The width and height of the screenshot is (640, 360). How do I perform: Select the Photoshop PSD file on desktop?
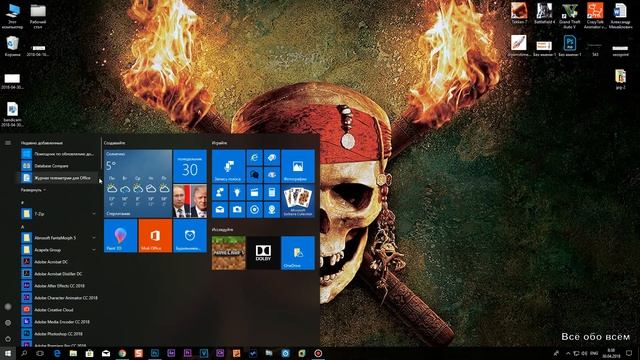(x=570, y=45)
